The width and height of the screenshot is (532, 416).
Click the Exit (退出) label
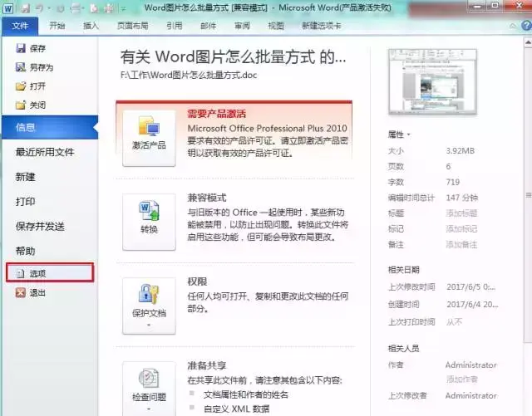tap(37, 292)
